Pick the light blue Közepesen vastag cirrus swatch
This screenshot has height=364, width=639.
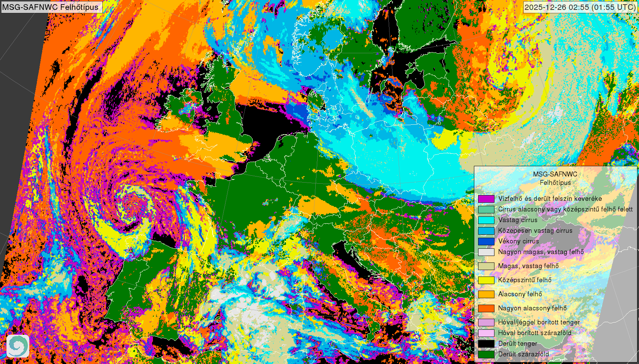pyautogui.click(x=486, y=230)
